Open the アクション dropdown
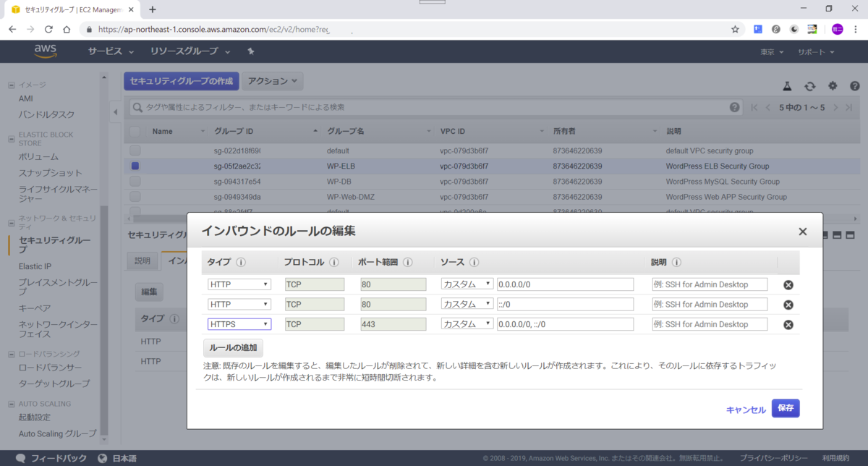This screenshot has height=466, width=868. point(272,81)
